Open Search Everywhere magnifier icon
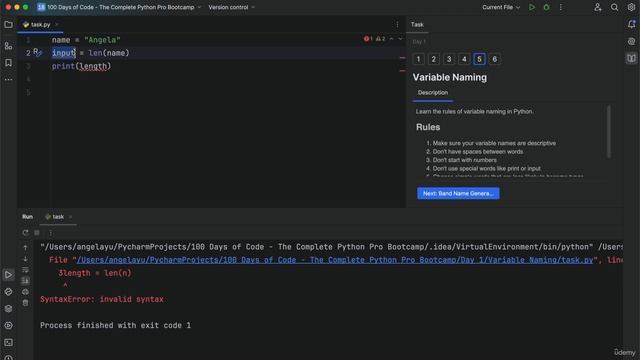 tap(614, 7)
